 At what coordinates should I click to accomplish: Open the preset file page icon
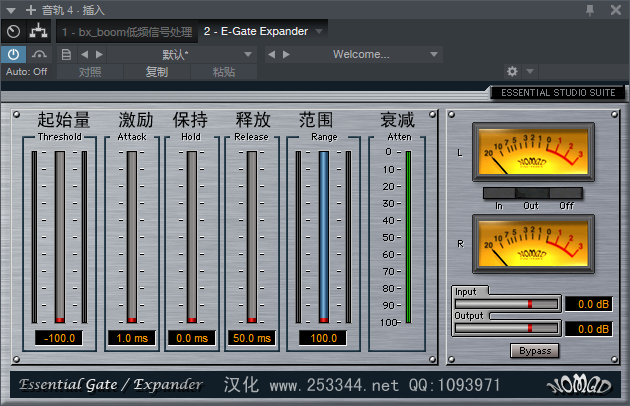point(66,54)
